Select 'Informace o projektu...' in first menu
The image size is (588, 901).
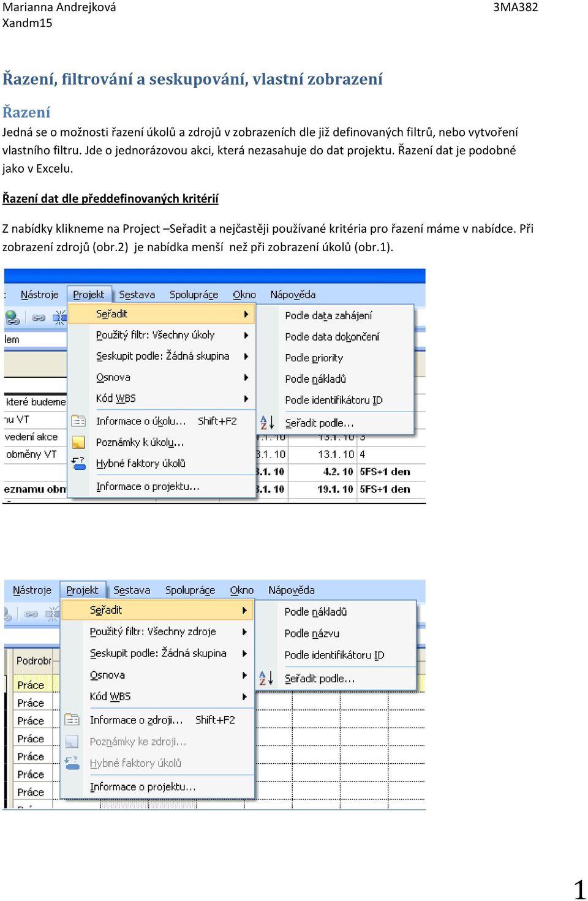(x=147, y=486)
